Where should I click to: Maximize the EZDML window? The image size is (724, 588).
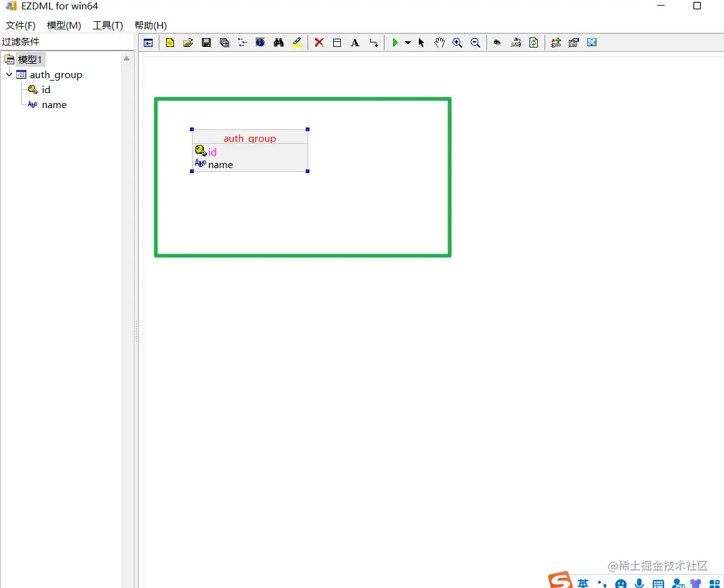(697, 6)
